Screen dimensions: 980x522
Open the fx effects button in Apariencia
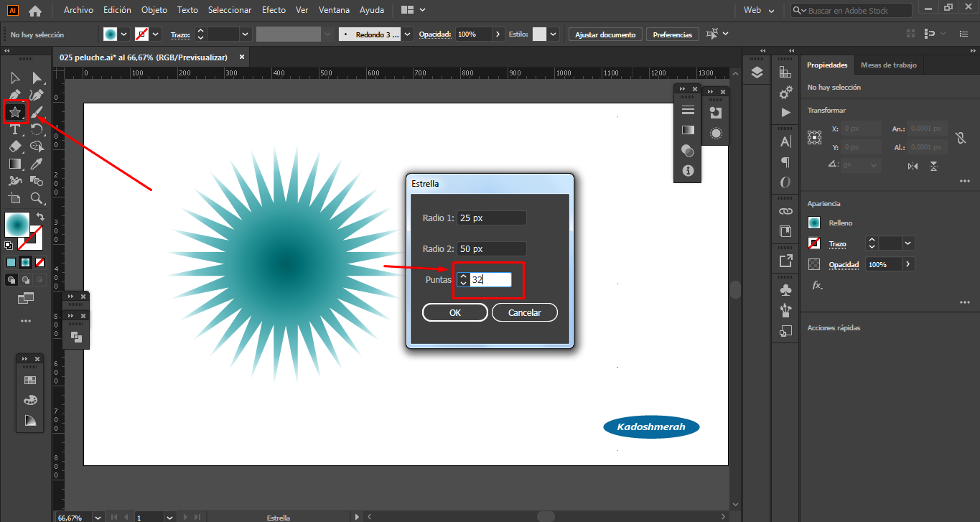pyautogui.click(x=817, y=285)
